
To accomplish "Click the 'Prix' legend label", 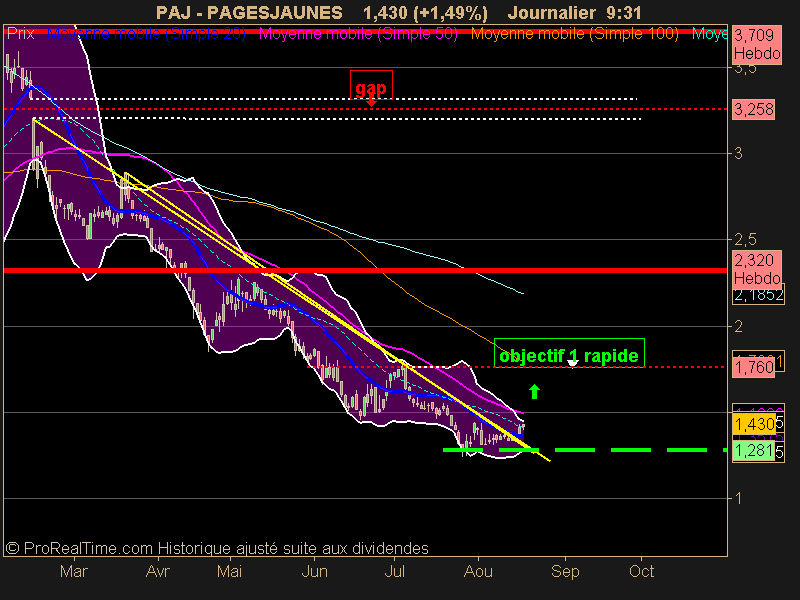I will coord(21,34).
